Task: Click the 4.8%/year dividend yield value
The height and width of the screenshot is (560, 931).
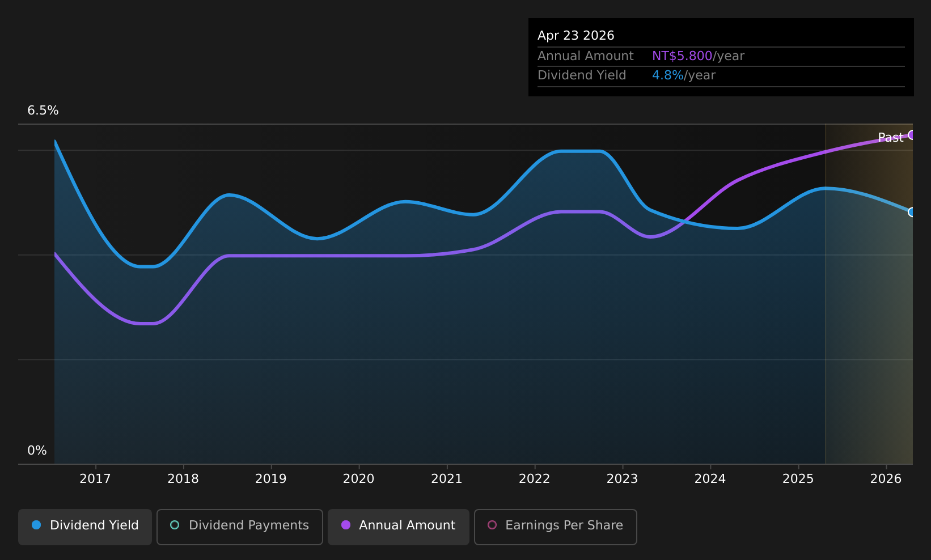Action: (x=684, y=75)
